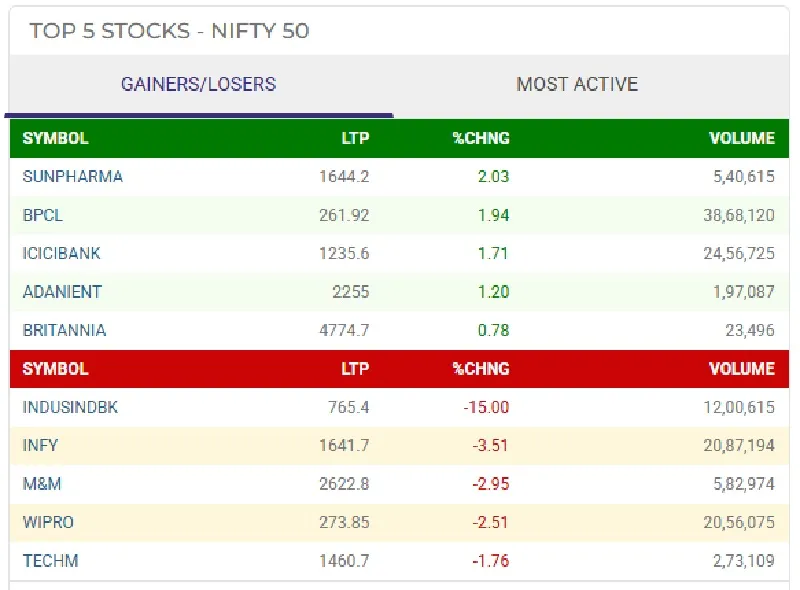This screenshot has height=590, width=800.
Task: Open the M&M stock link
Action: [x=42, y=484]
